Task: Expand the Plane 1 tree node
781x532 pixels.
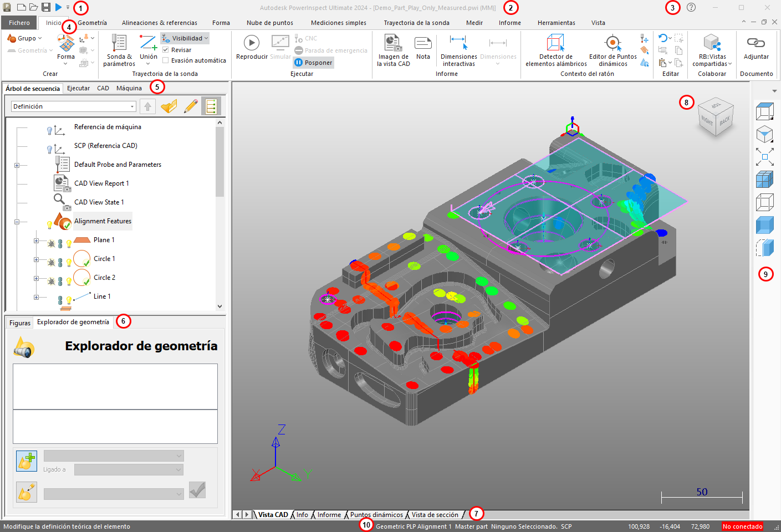Action: 36,241
